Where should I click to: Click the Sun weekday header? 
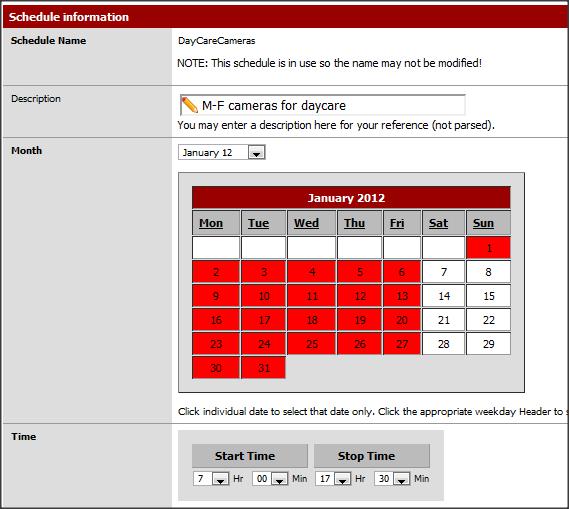point(483,223)
